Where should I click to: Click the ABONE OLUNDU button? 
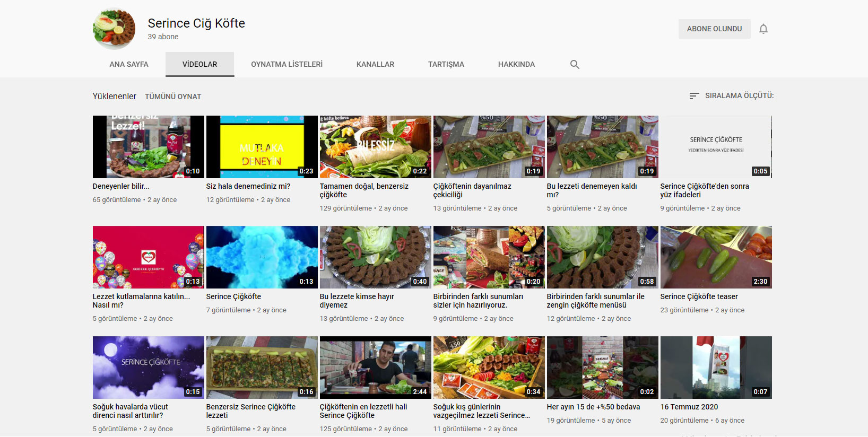point(714,29)
